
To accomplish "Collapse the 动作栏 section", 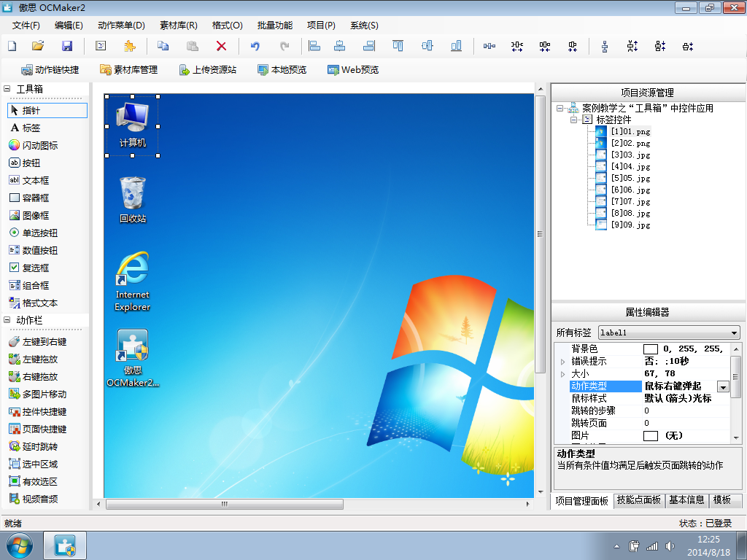I will click(7, 320).
